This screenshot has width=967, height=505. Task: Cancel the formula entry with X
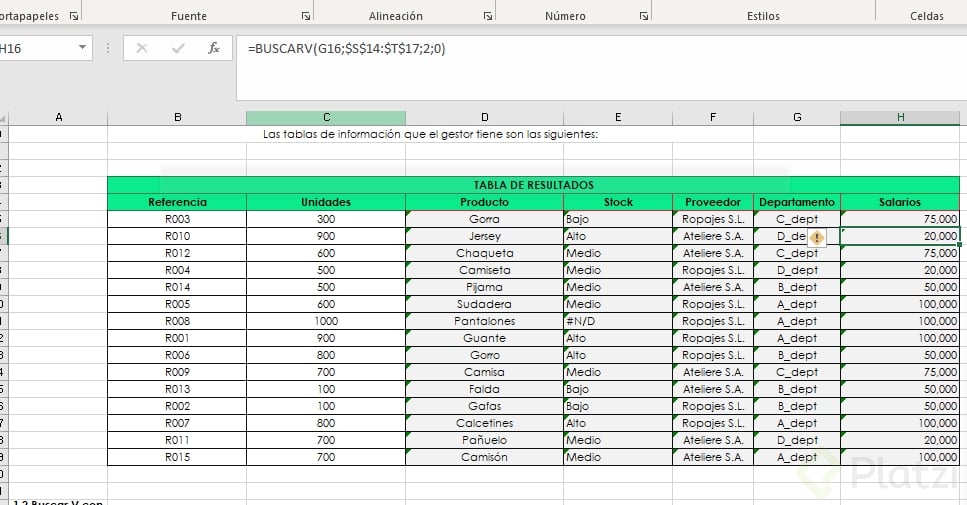[x=142, y=48]
